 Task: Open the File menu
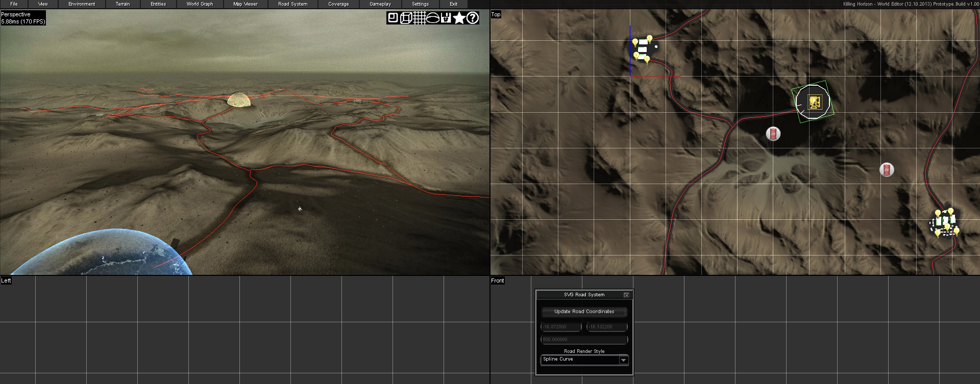(14, 4)
